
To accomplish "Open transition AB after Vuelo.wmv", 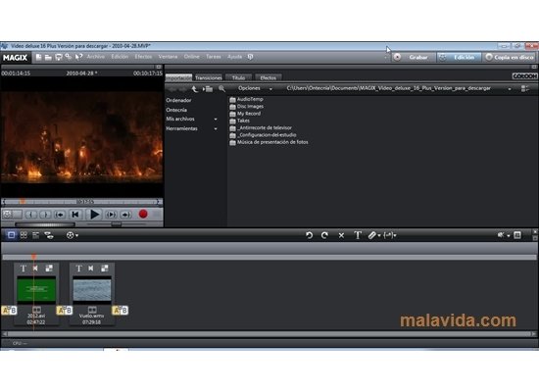I will [121, 310].
